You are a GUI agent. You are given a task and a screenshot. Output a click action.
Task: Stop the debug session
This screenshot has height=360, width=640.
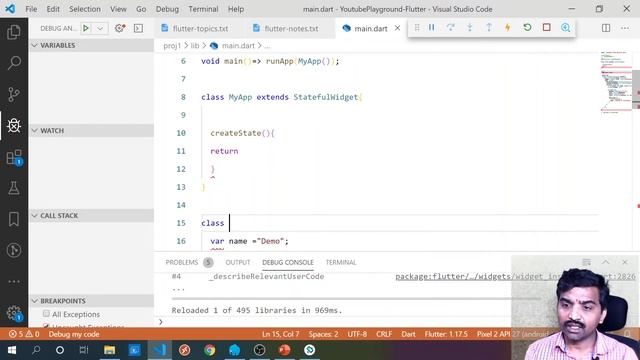click(x=547, y=27)
